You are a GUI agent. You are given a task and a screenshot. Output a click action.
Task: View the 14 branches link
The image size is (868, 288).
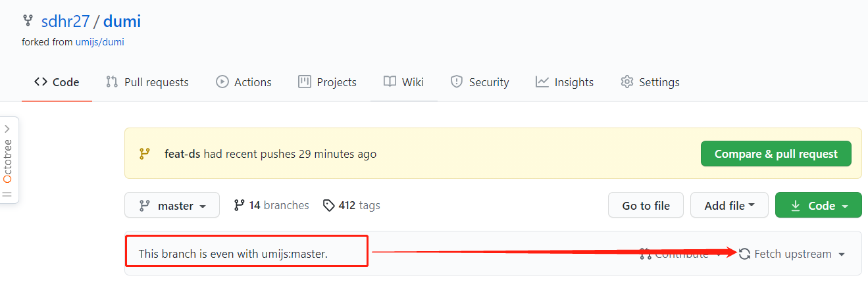coord(271,205)
